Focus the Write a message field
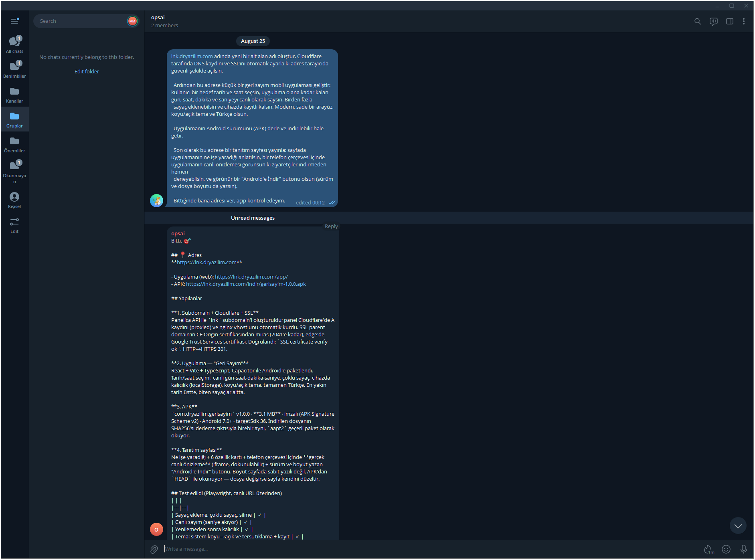755x560 pixels. 431,549
